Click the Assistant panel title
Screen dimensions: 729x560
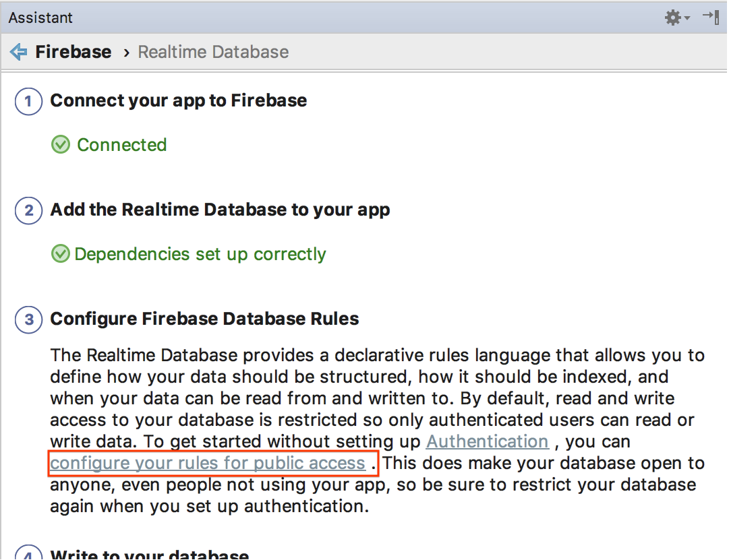[x=40, y=18]
